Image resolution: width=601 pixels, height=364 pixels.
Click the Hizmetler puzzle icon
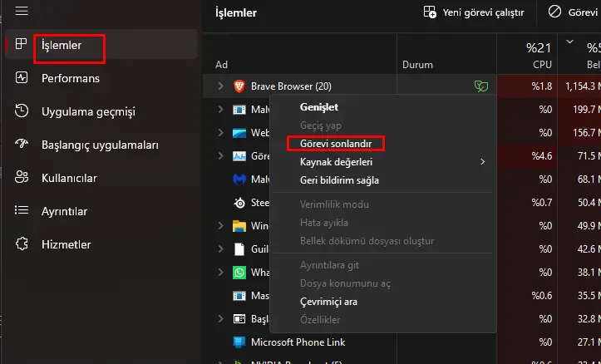pos(22,243)
